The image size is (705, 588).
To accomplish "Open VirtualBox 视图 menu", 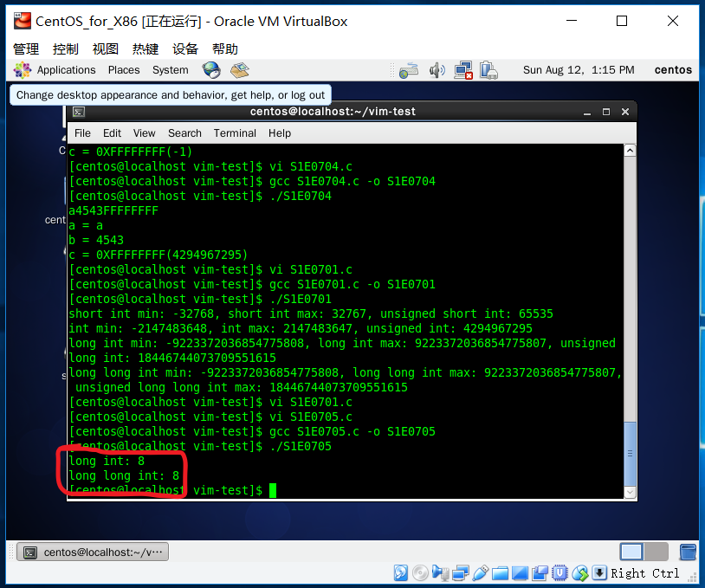I will click(x=105, y=48).
